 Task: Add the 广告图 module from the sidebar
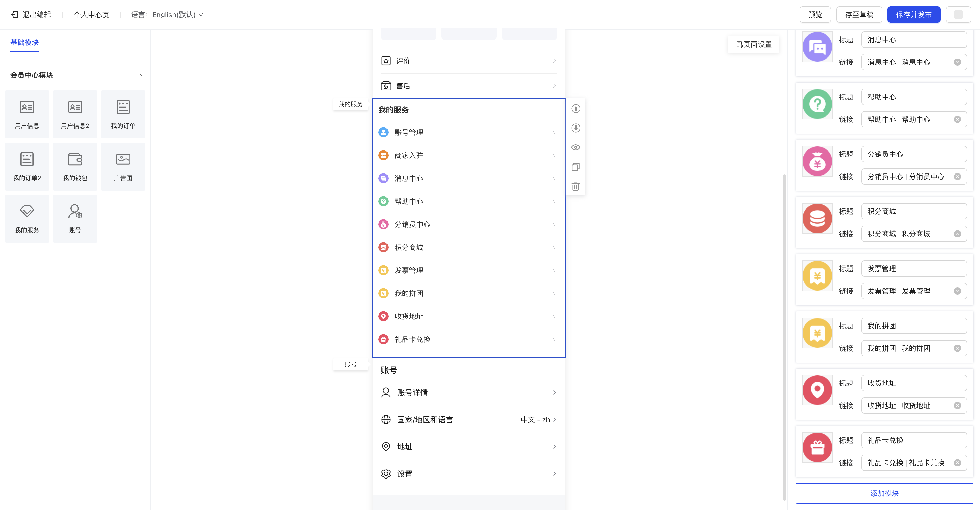(123, 166)
